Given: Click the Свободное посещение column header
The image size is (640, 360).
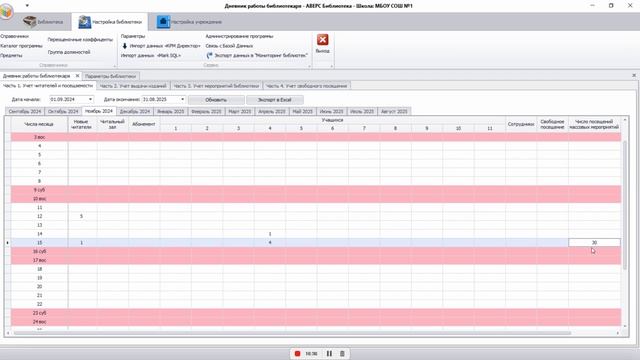Looking at the screenshot, I should (x=552, y=124).
